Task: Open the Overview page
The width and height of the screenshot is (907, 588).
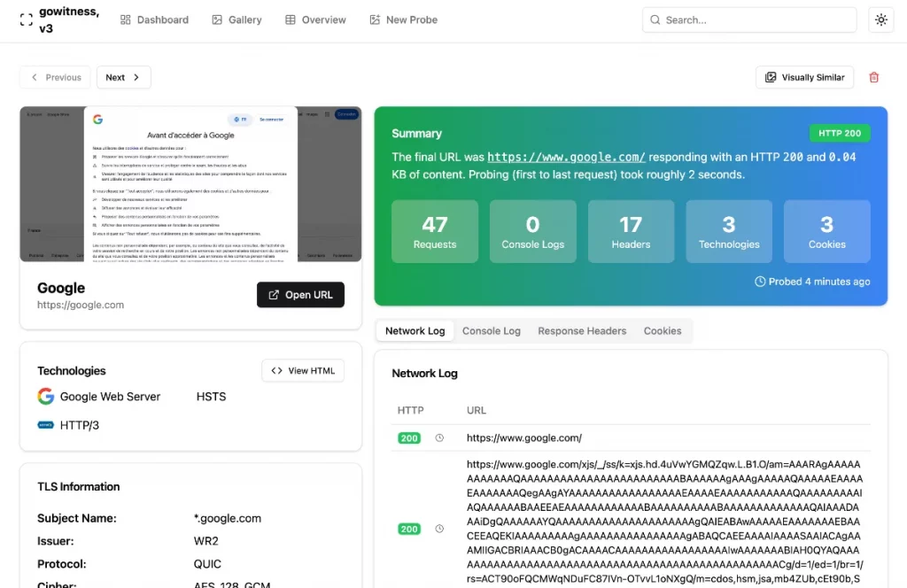Action: (x=315, y=19)
